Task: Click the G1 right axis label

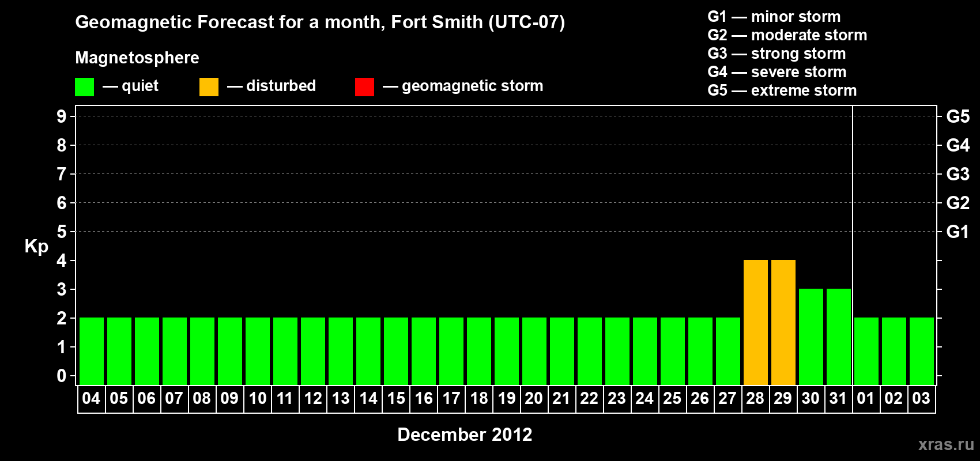Action: (x=958, y=232)
